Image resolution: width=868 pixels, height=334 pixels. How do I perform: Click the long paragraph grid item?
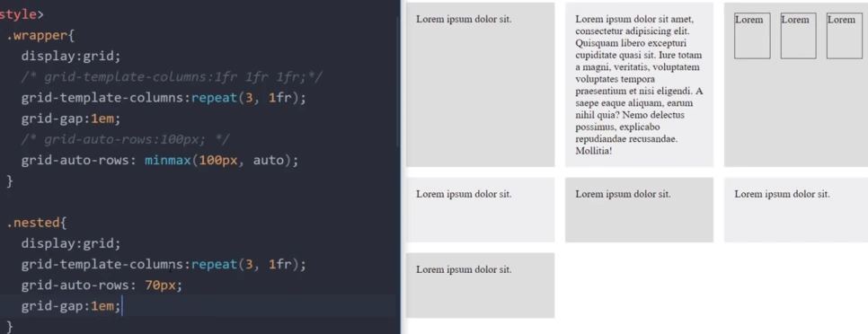639,84
